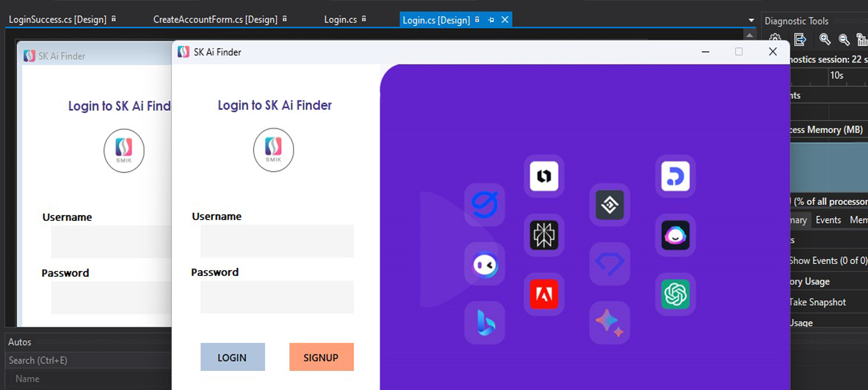Click Show Events (0 of 0) link
868x390 pixels.
point(829,261)
